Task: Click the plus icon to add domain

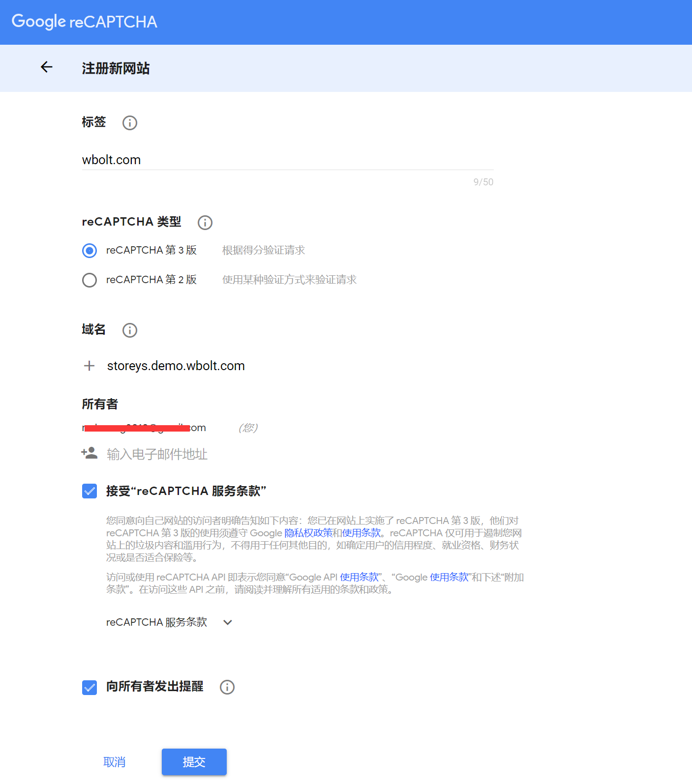Action: point(89,366)
